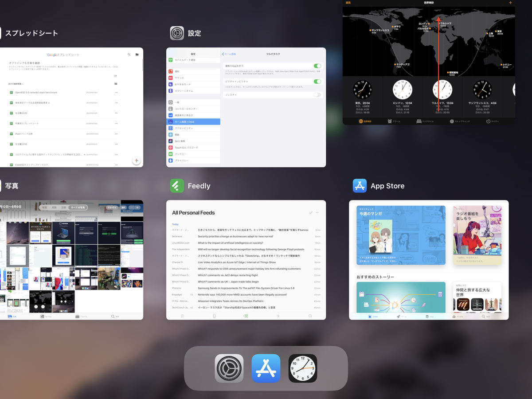Toggle 複数のAppを許可 switch in Settings
Screen dimensions: 532x399
(x=317, y=66)
